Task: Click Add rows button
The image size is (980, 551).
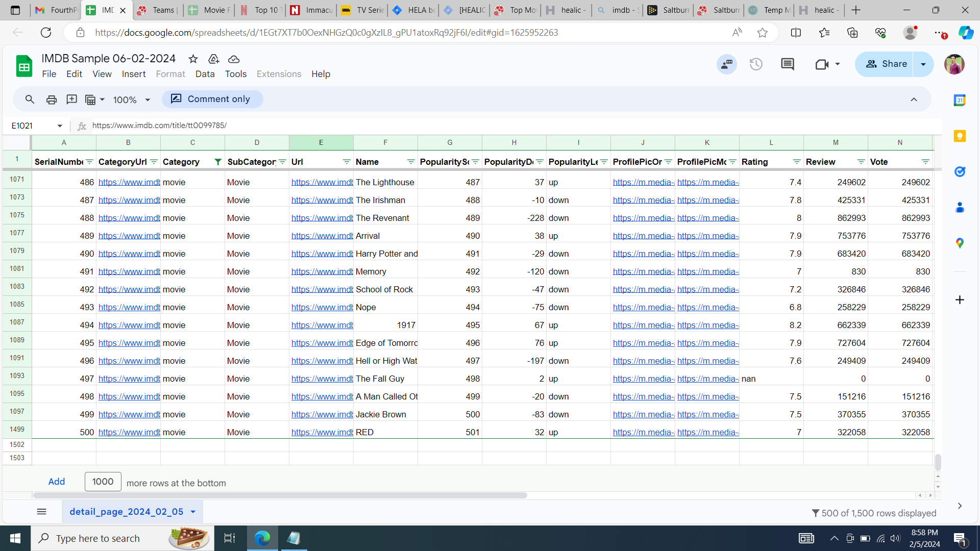Action: 57,482
